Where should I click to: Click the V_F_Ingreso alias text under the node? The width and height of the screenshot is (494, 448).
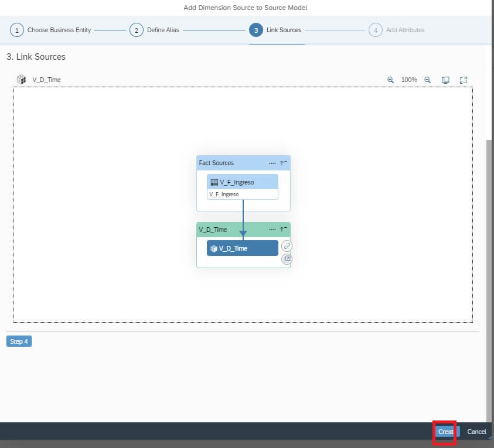point(224,194)
